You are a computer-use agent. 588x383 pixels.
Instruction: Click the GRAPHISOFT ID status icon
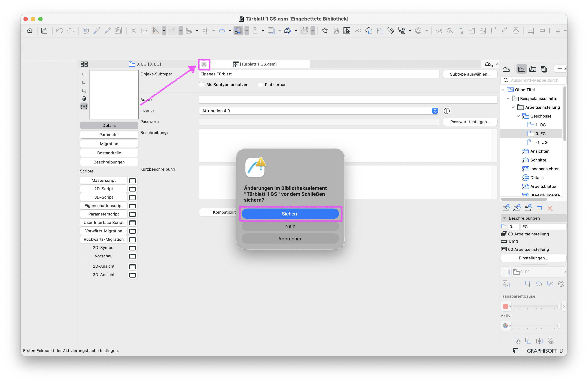(x=545, y=351)
